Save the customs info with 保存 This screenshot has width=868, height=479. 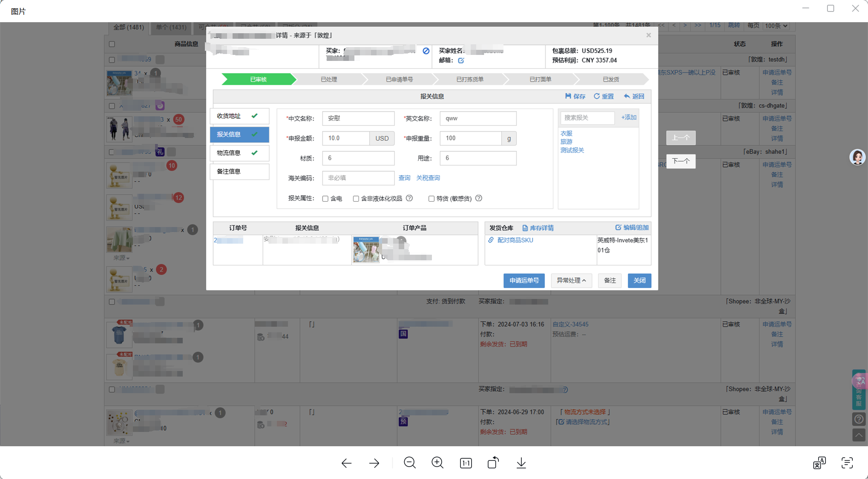(575, 96)
